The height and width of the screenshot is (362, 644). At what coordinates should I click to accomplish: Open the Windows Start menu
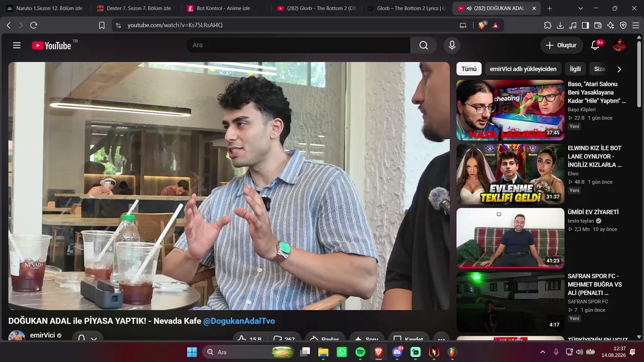(192, 352)
